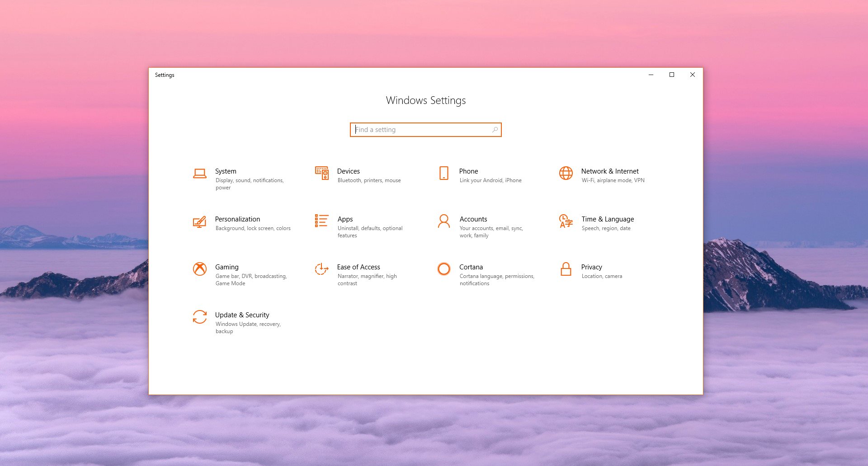
Task: Select the Phone icon
Action: 444,173
